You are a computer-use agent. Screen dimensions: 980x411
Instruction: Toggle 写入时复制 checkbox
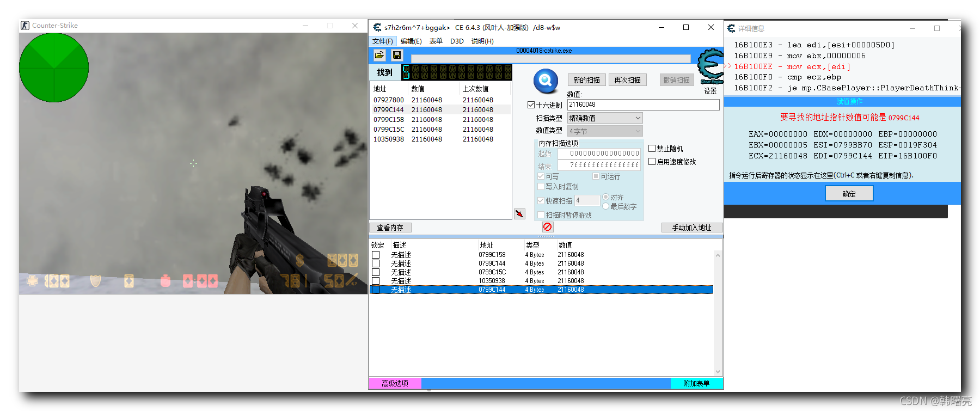(541, 187)
